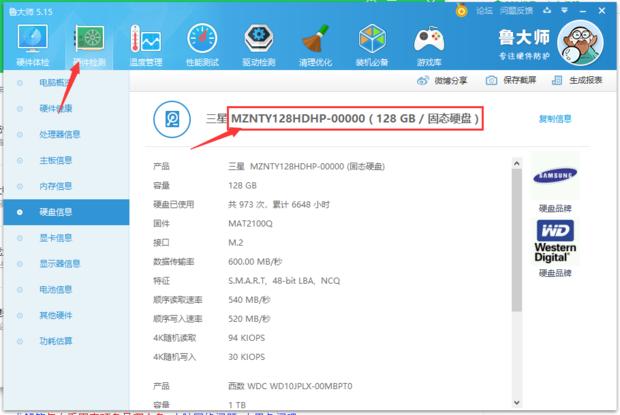The height and width of the screenshot is (415, 620).
Task: Click the transfer rate 600.00 MB/秒
Action: click(x=255, y=262)
